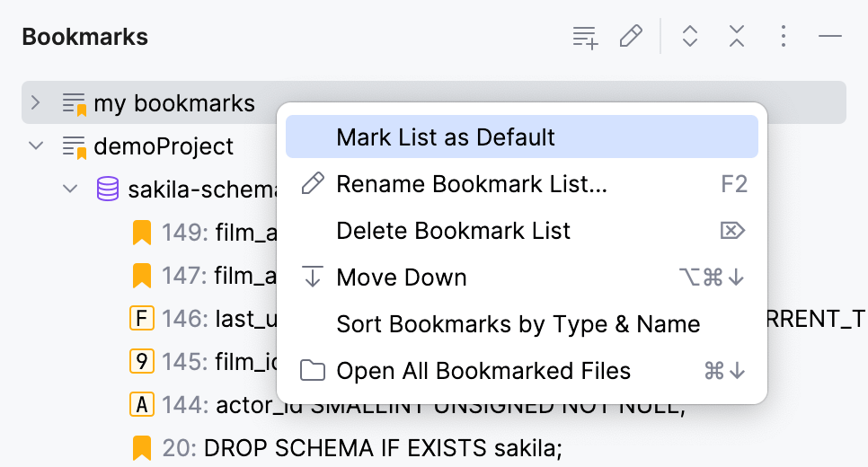The height and width of the screenshot is (467, 868).
Task: Hide the Bookmarks panel with minimize dash
Action: point(830,37)
